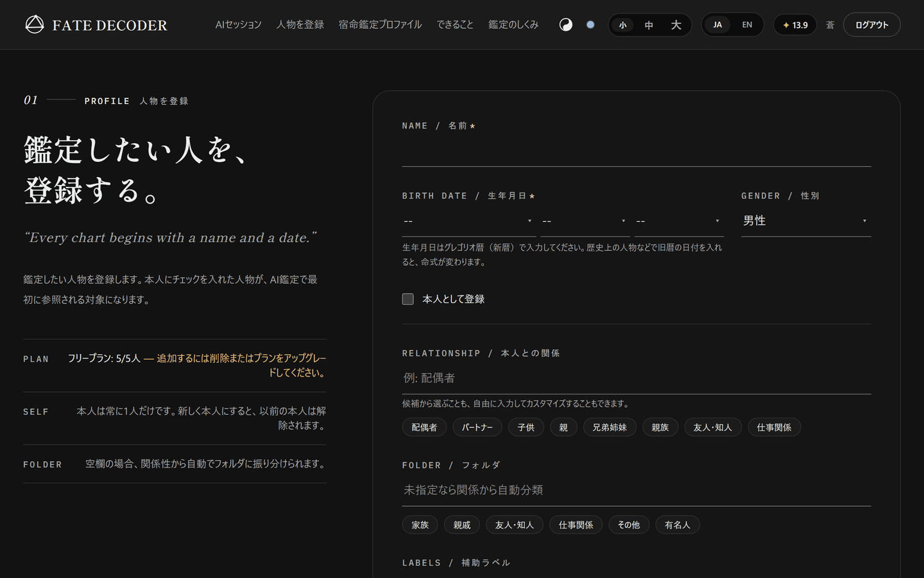924x578 pixels.
Task: Open the birth month dropdown
Action: coord(585,221)
